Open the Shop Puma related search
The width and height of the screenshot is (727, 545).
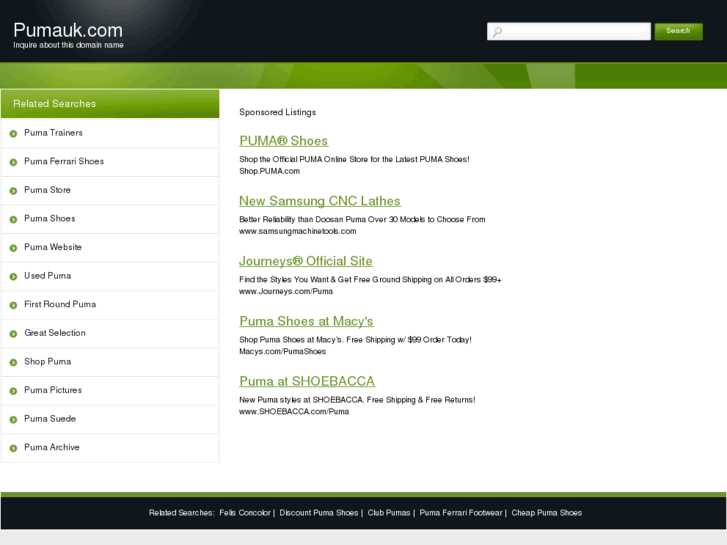click(48, 361)
